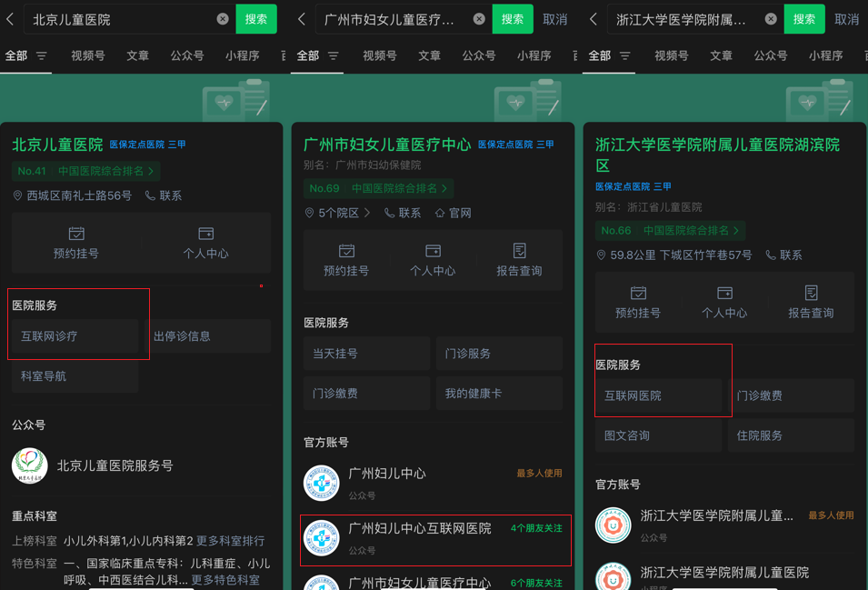
Task: Tap 搜索 button next to 北京儿童医院
Action: coord(256,19)
